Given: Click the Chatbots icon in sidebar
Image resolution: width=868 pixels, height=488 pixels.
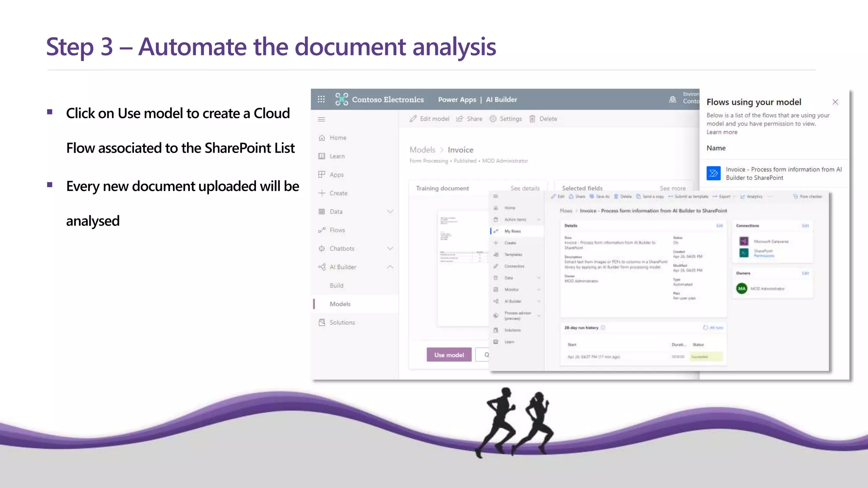Looking at the screenshot, I should click(322, 249).
